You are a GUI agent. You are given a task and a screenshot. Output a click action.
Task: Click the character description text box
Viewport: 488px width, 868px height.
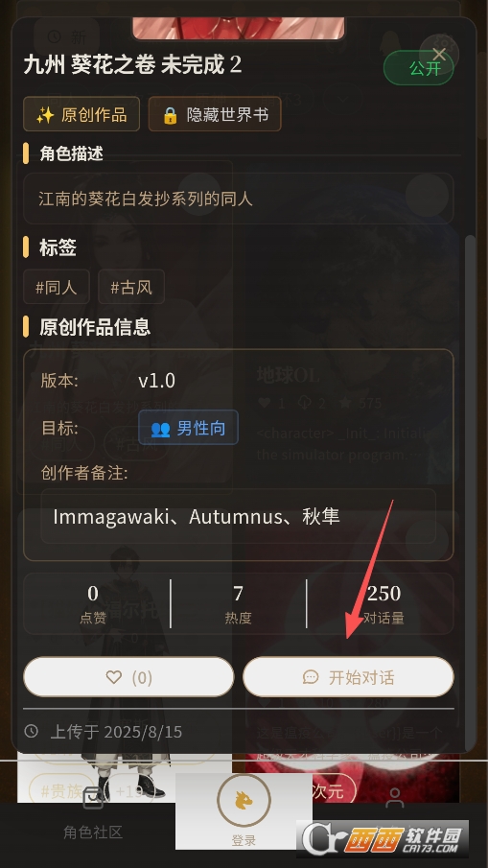pos(239,199)
